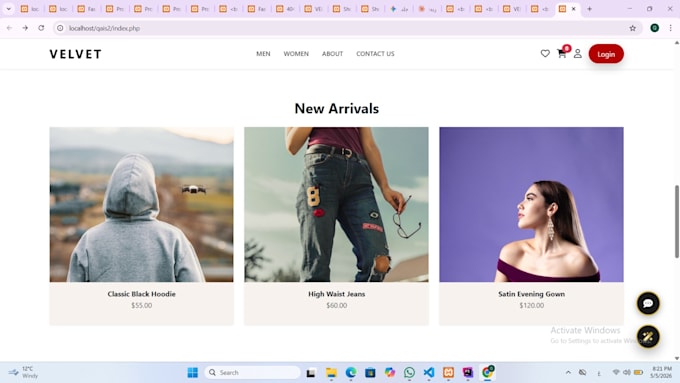Open Copilot from the taskbar
Image resolution: width=680 pixels, height=383 pixels.
[x=390, y=373]
